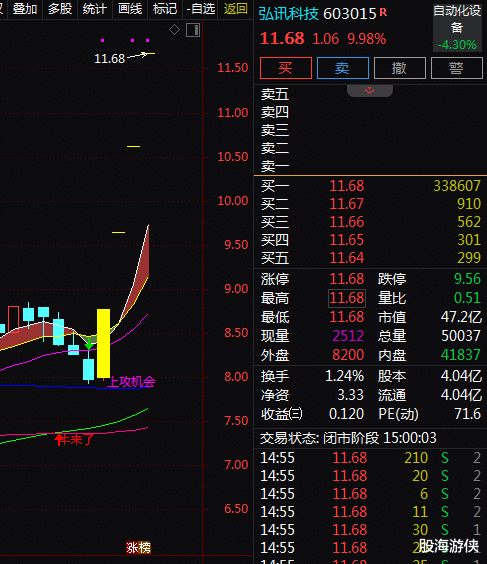This screenshot has height=564, width=487.
Task: Click the 11.68 price annotation on chart
Action: [x=109, y=58]
